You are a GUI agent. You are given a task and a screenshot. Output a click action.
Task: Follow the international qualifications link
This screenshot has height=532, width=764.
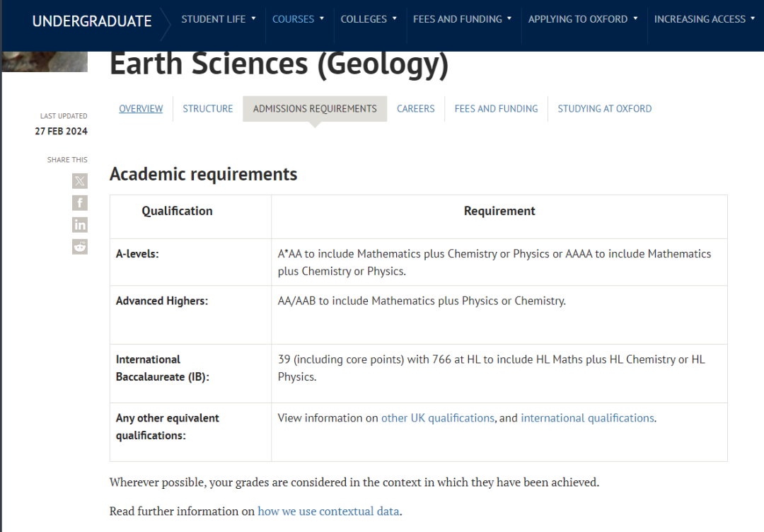tap(588, 418)
